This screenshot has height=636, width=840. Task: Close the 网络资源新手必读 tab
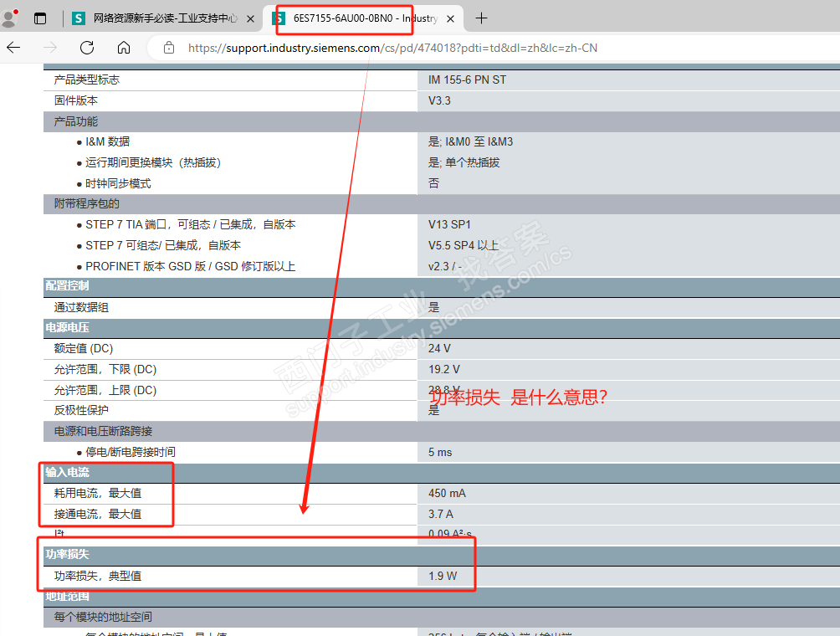(250, 18)
